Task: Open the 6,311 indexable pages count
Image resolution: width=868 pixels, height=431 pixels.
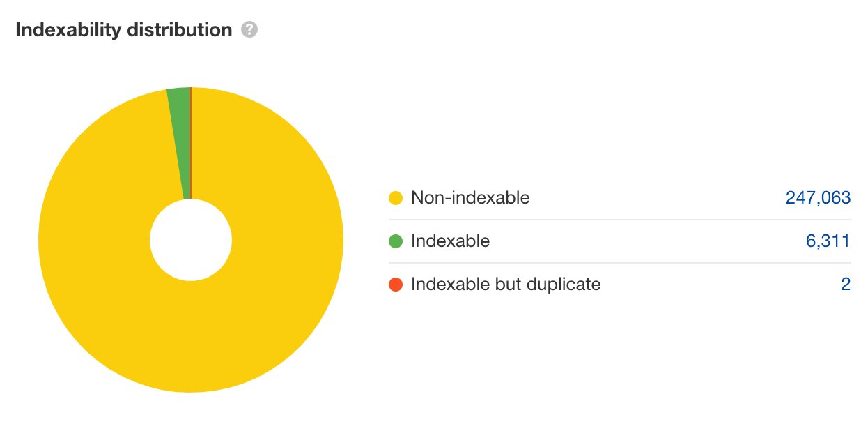Action: click(x=828, y=241)
